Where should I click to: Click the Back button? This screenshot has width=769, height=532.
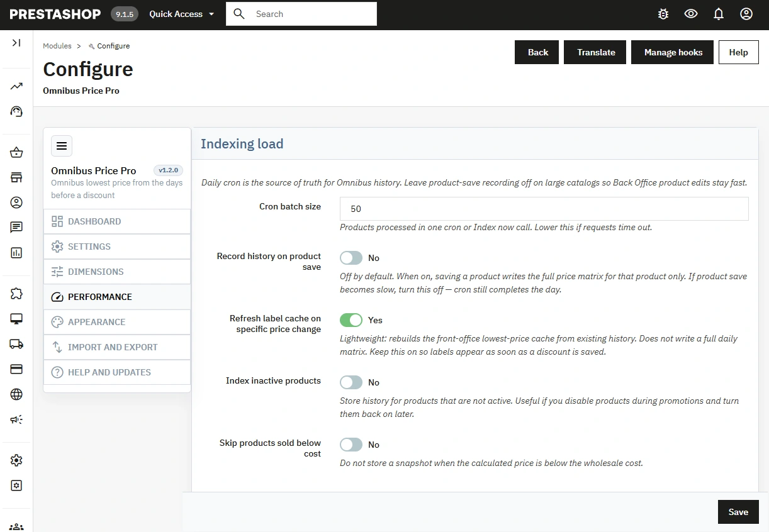click(x=538, y=52)
